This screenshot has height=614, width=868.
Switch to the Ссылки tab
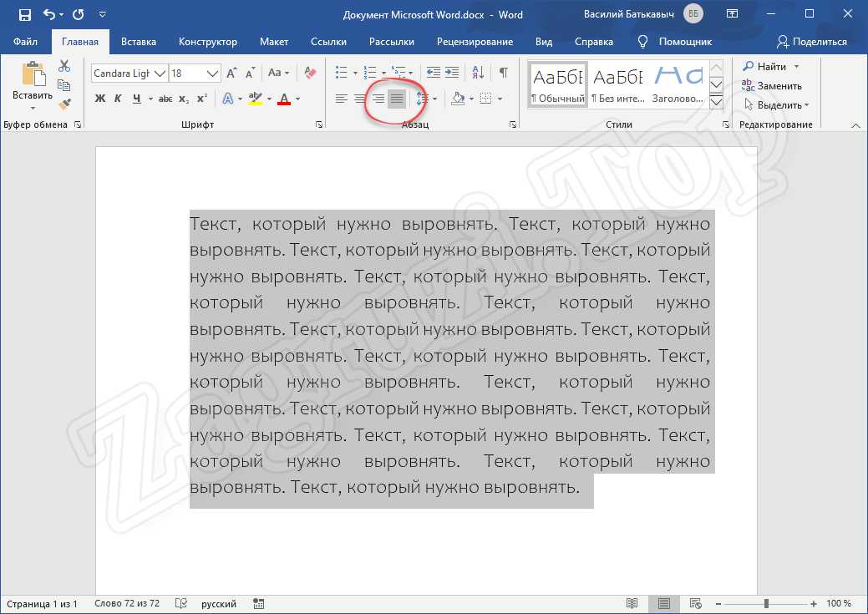click(x=329, y=42)
